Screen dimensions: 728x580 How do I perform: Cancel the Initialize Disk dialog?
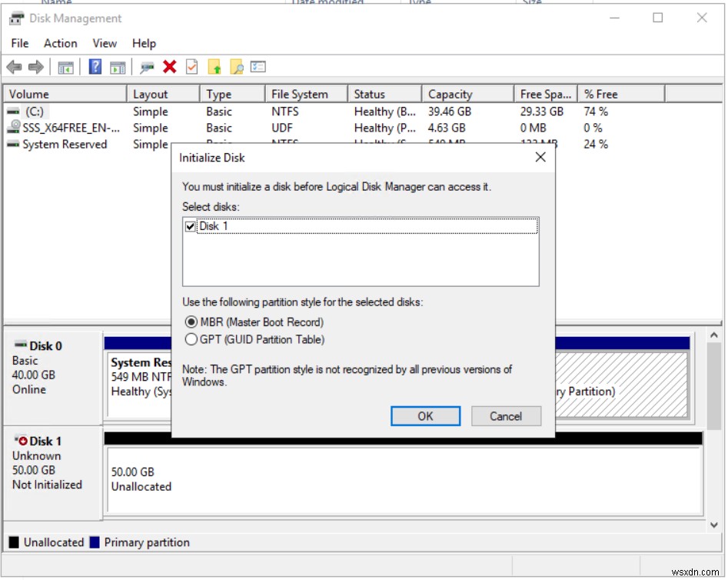(506, 415)
